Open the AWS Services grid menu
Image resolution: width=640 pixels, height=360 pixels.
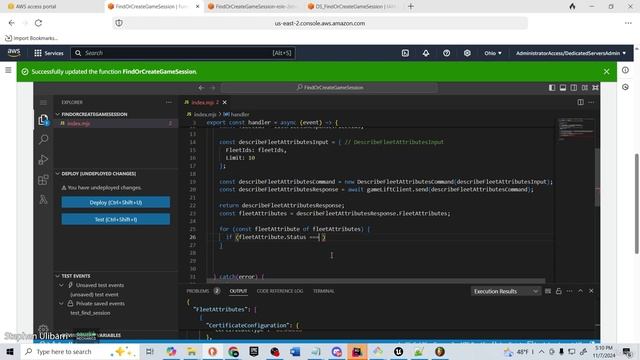[49, 53]
